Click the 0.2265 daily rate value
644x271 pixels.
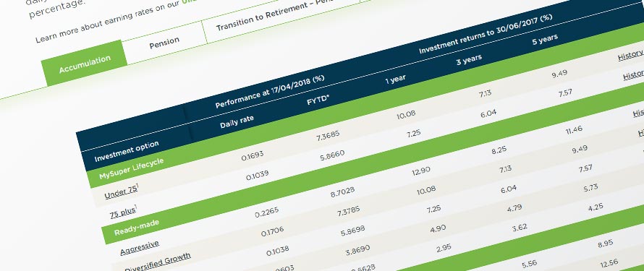(267, 212)
